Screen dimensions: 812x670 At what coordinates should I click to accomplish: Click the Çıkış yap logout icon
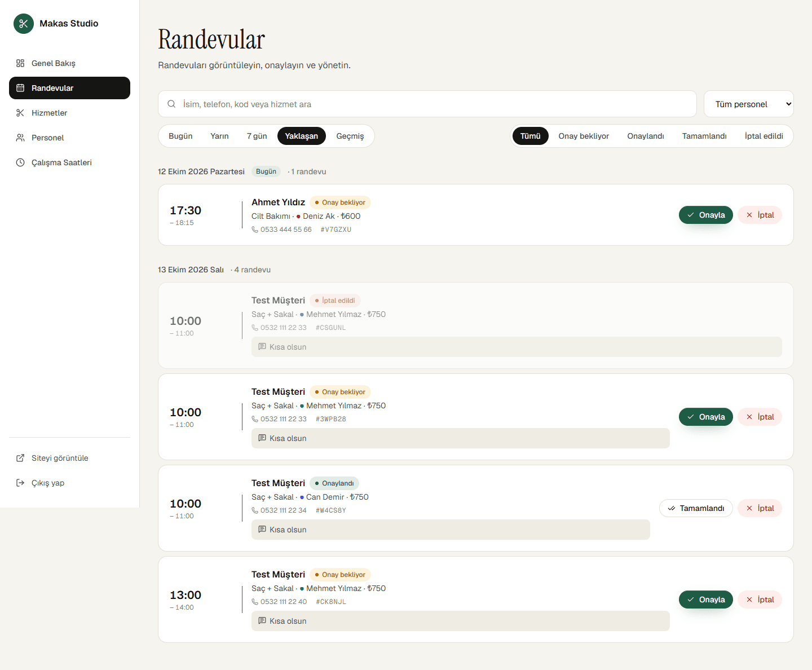(x=20, y=483)
